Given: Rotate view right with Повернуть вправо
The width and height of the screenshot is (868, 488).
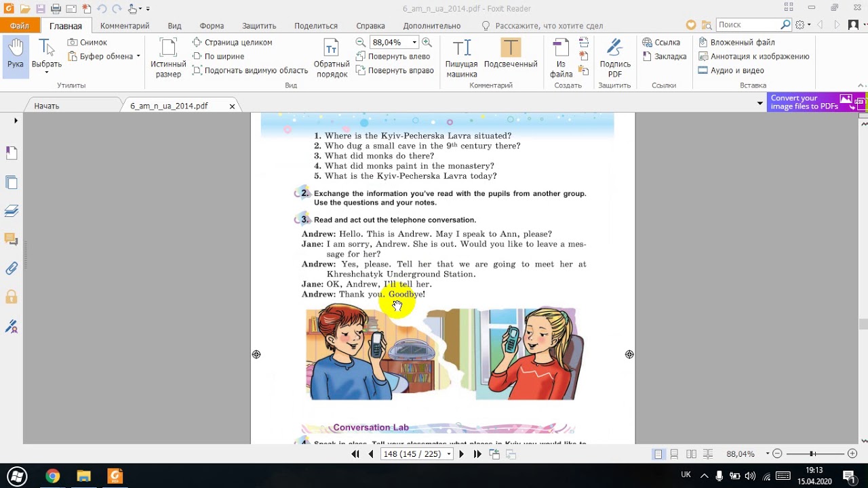Looking at the screenshot, I should [395, 70].
